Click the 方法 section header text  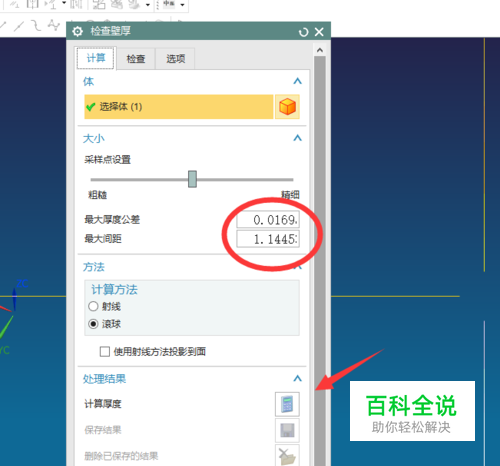(94, 267)
